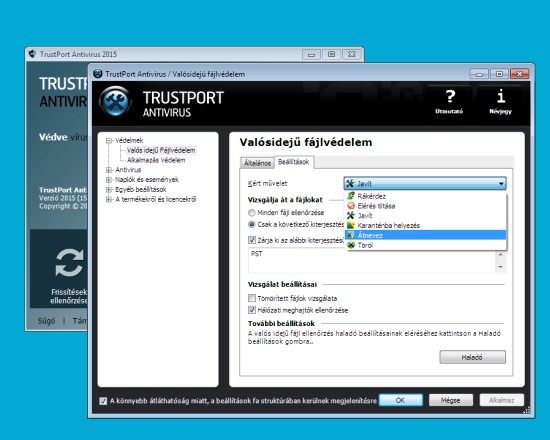Click the Karanténba helyezés icon

(350, 225)
